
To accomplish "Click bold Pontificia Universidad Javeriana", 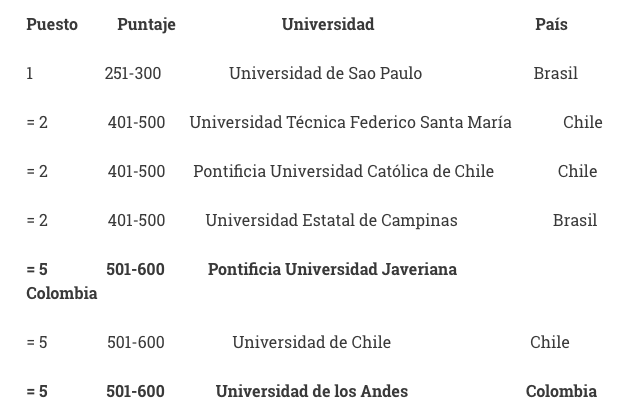I will point(333,269).
